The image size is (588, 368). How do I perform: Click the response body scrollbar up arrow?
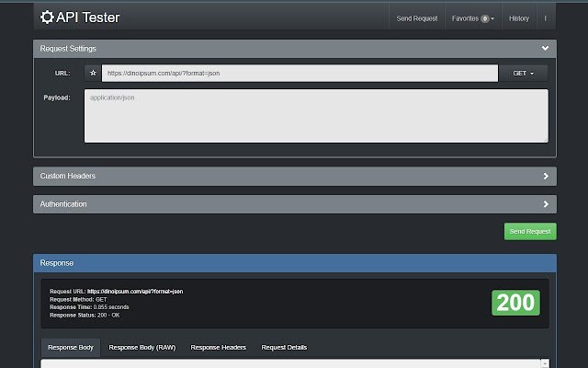tap(545, 363)
